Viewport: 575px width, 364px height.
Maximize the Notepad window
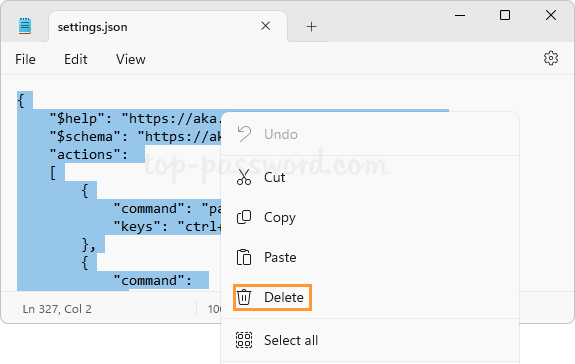[505, 15]
